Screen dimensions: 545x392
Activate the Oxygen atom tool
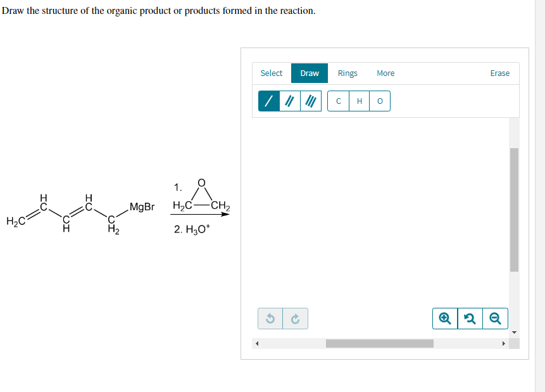click(380, 101)
